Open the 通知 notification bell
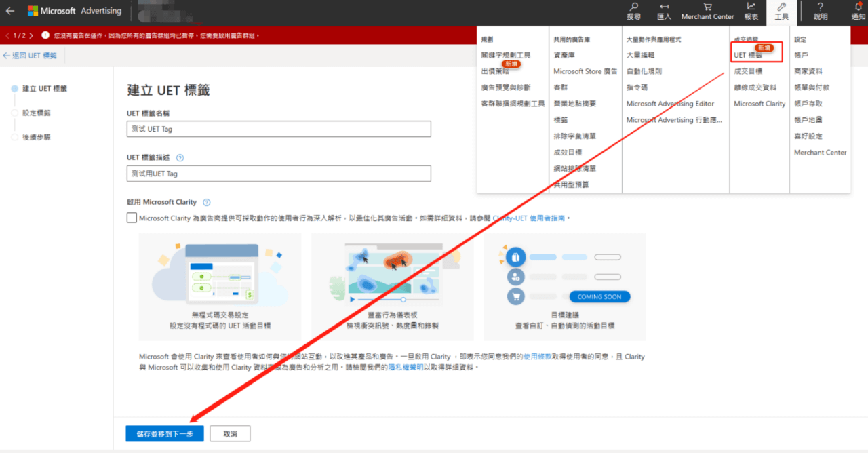 pyautogui.click(x=859, y=12)
